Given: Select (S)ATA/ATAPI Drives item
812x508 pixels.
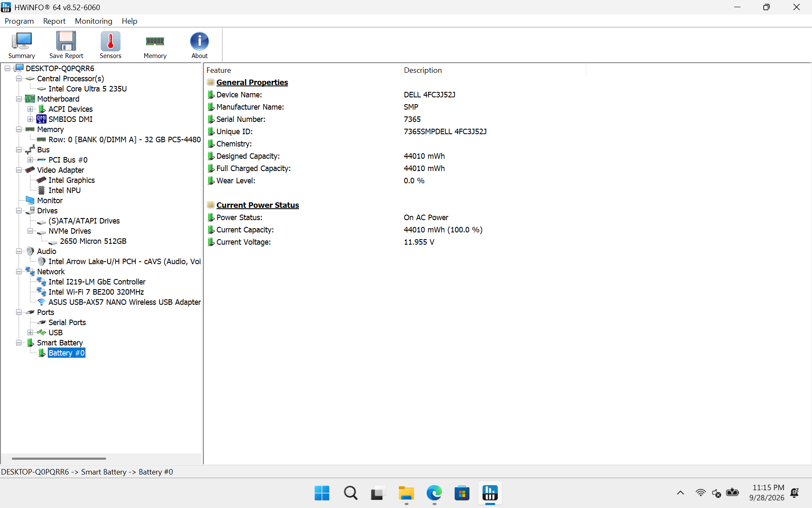Looking at the screenshot, I should pyautogui.click(x=84, y=221).
